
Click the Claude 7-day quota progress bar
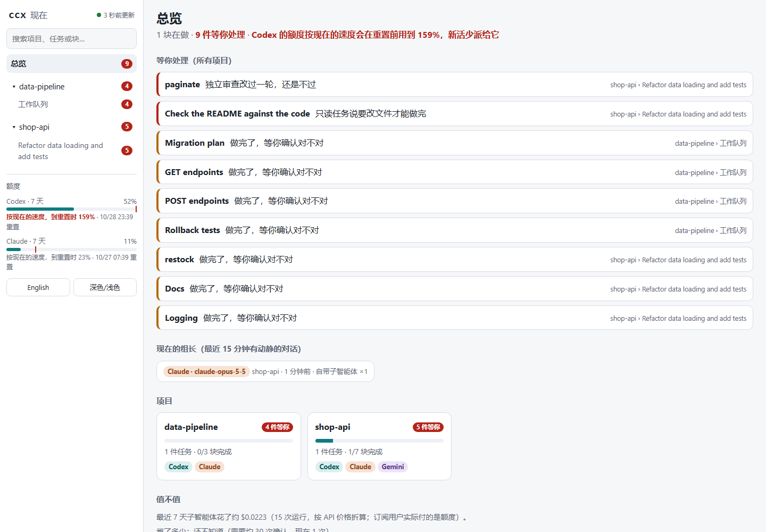pyautogui.click(x=71, y=250)
